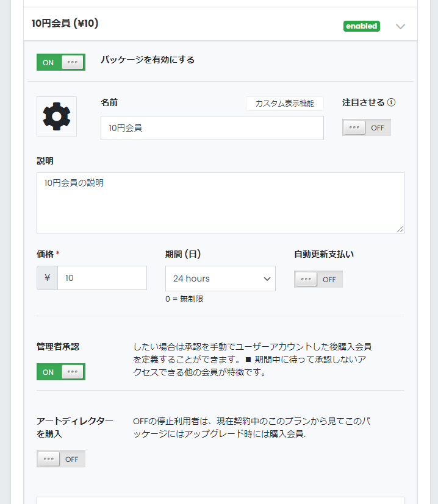The image size is (438, 504).
Task: Toggle the アートディレクターを購入 switch on
Action: click(61, 459)
